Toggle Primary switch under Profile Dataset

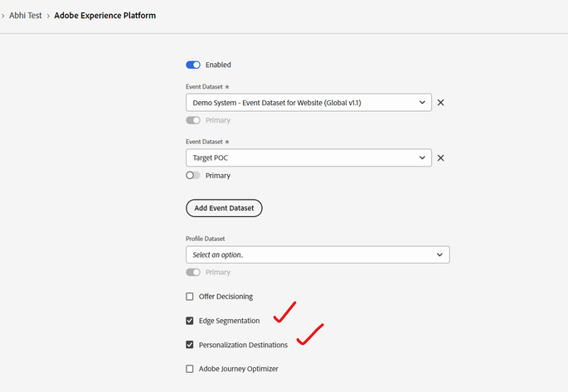193,272
